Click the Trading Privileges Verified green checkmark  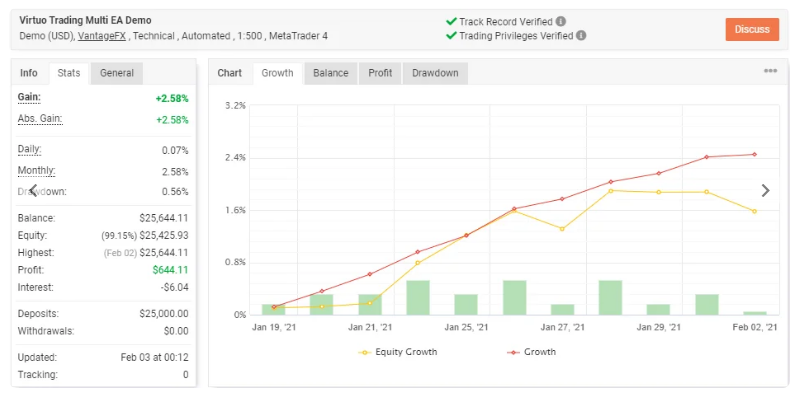pyautogui.click(x=451, y=36)
